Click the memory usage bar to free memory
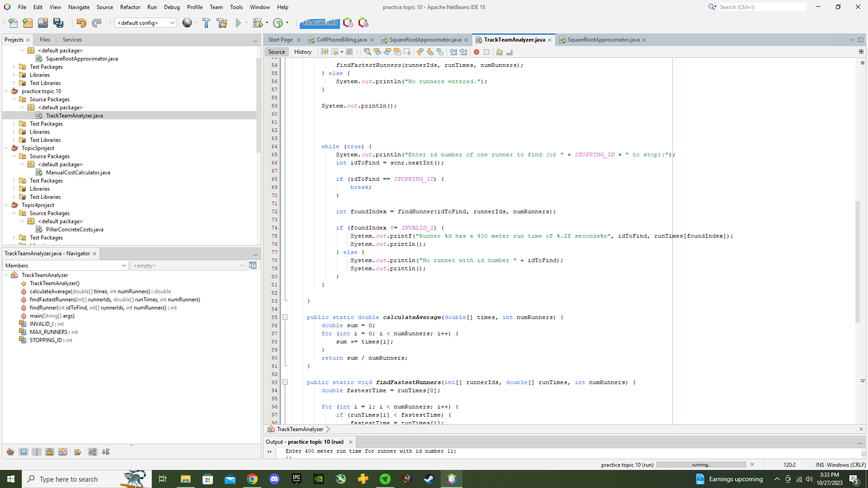The image size is (868, 488). tap(319, 23)
